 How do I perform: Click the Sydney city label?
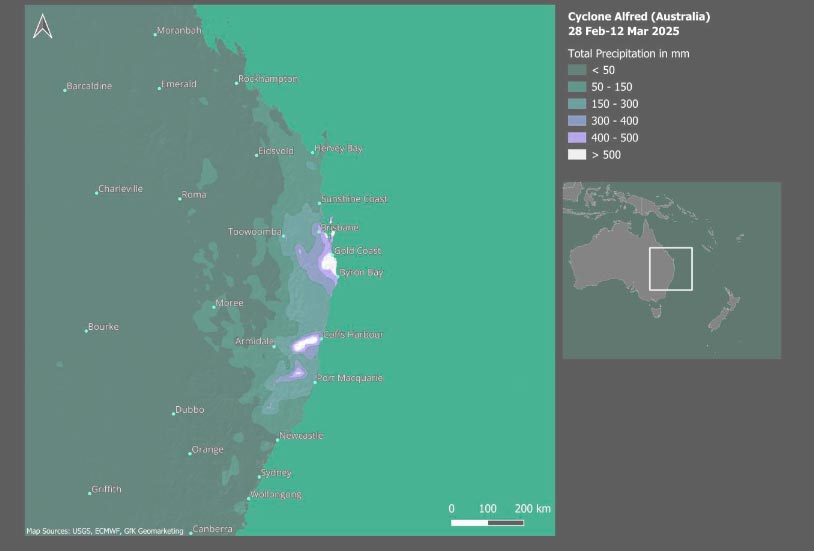[276, 473]
